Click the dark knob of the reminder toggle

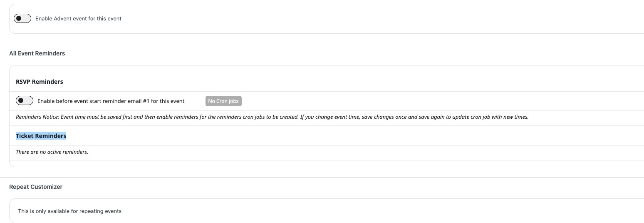coord(21,100)
